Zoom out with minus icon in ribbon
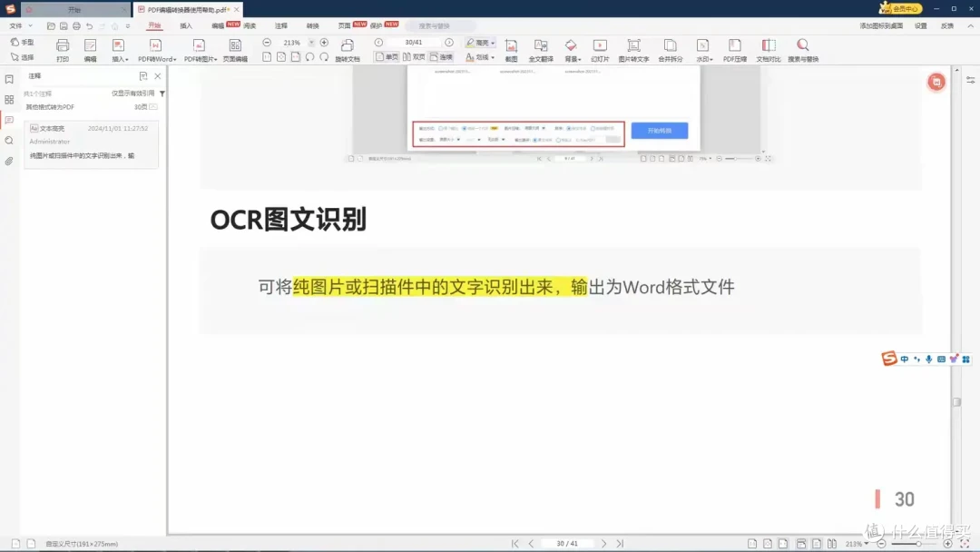This screenshot has width=980, height=552. (x=267, y=43)
